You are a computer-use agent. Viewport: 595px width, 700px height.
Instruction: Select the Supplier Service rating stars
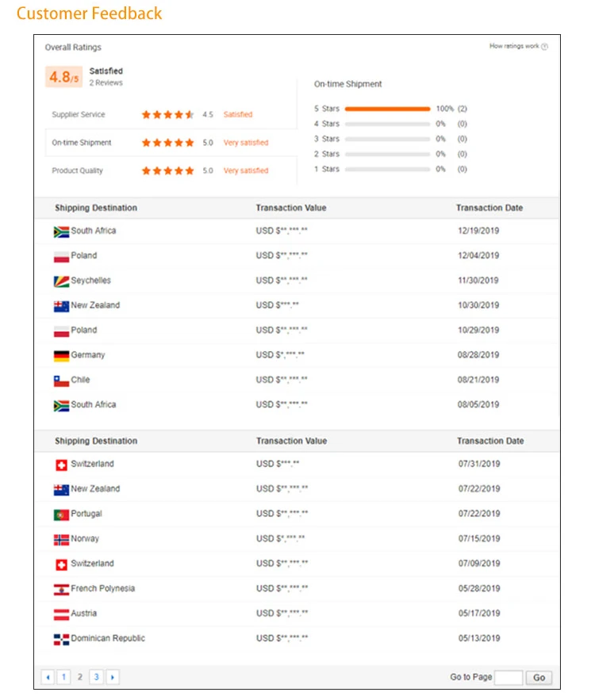pyautogui.click(x=167, y=115)
